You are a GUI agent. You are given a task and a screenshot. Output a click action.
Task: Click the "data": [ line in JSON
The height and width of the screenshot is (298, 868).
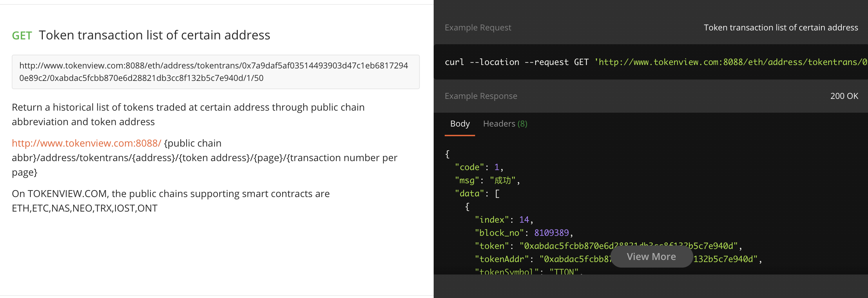(x=477, y=194)
